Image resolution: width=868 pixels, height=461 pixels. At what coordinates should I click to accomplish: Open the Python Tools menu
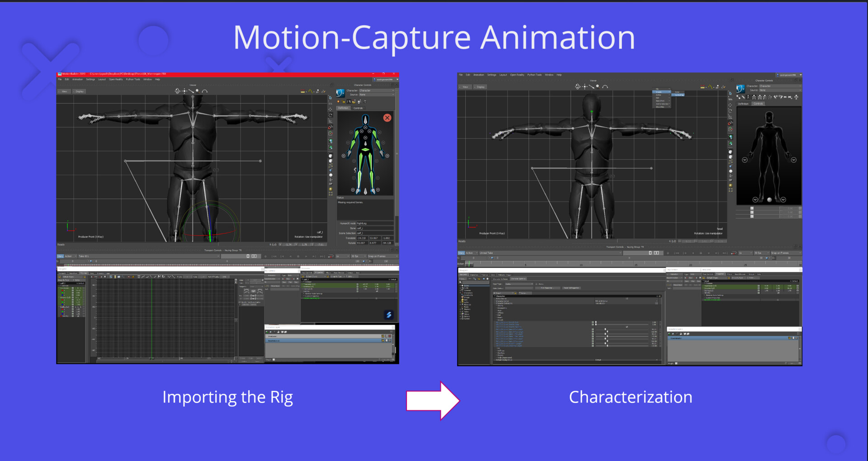(x=132, y=79)
